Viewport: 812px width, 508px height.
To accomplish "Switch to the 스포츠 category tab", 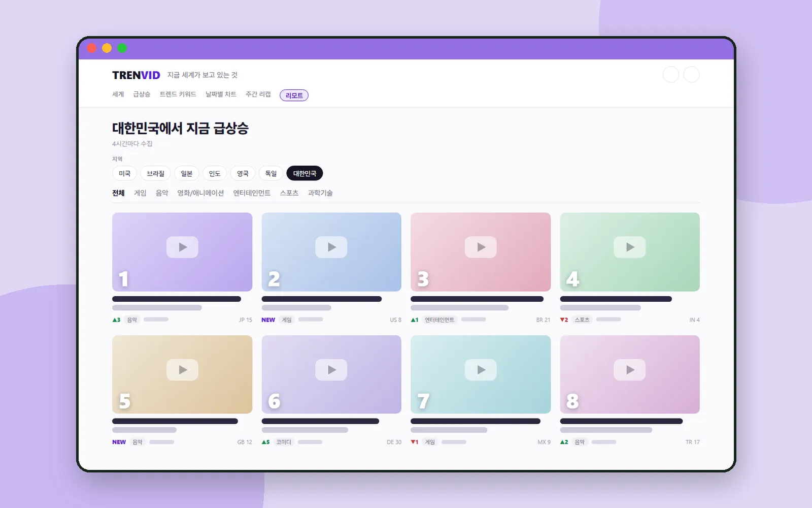I will (x=289, y=193).
